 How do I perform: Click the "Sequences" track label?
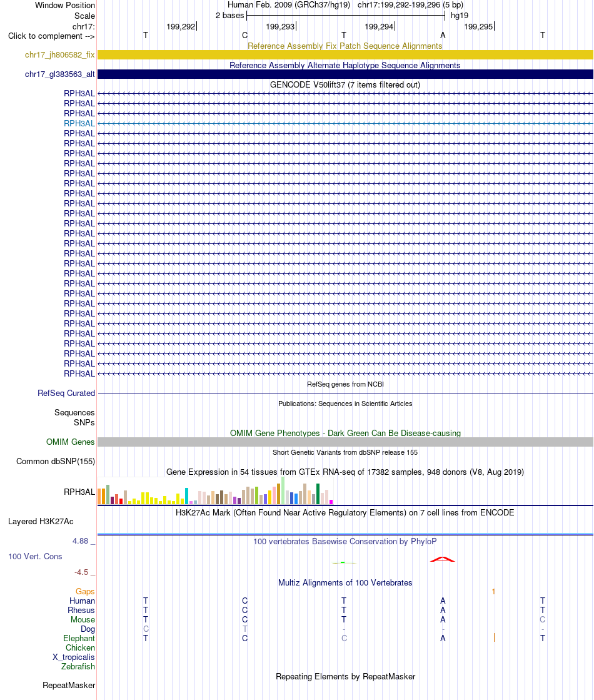(74, 412)
